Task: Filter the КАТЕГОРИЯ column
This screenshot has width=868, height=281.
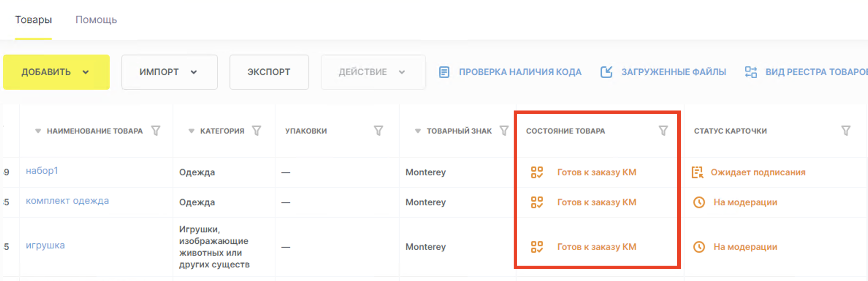Action: tap(257, 131)
